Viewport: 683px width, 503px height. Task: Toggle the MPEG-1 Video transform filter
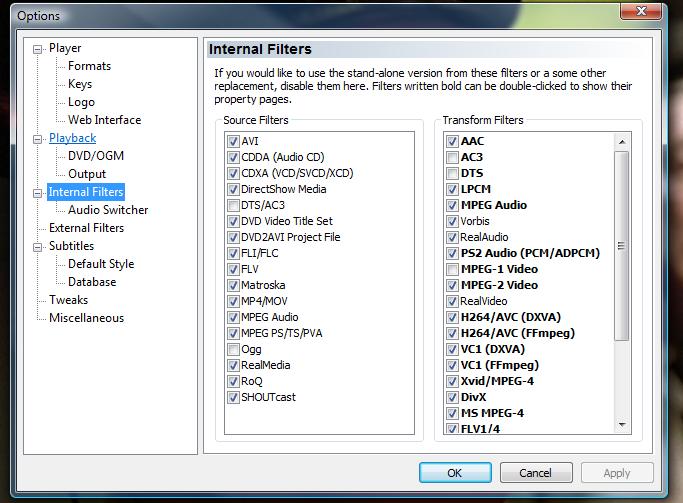click(453, 269)
